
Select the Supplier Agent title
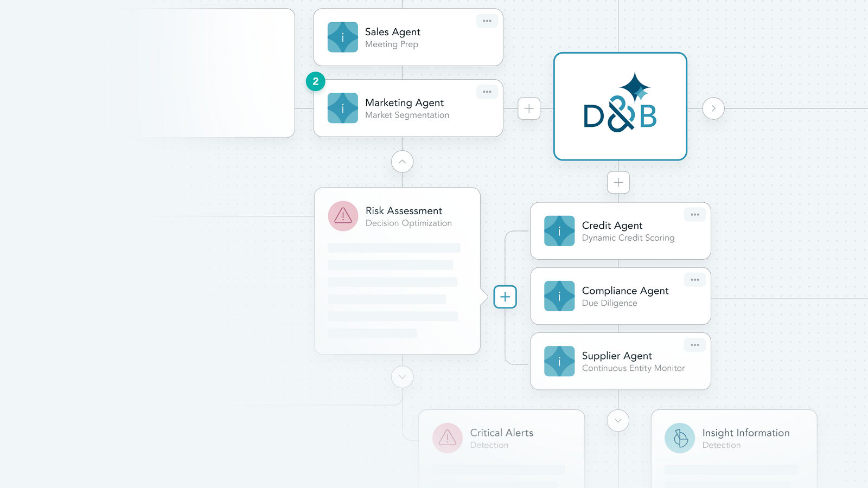617,356
